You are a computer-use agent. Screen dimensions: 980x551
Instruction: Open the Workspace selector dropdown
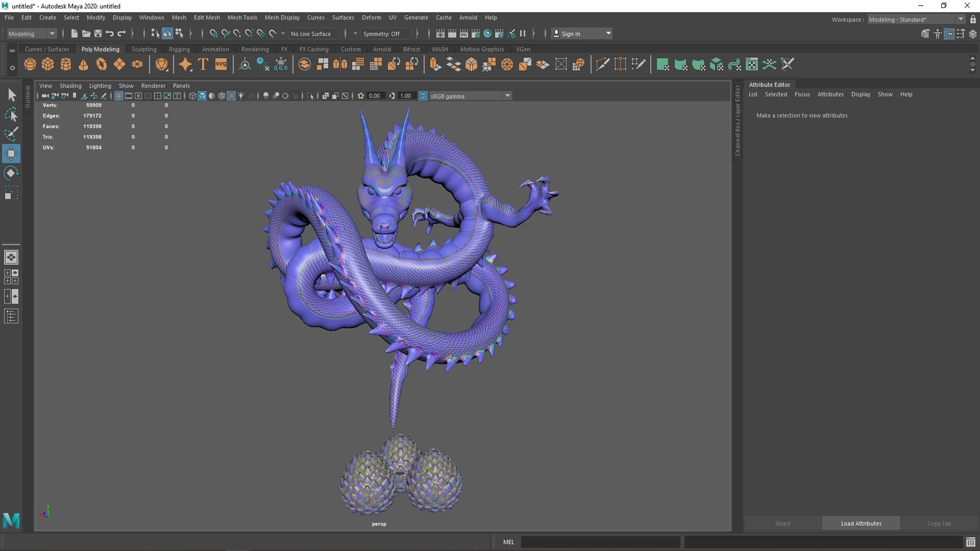[x=916, y=19]
